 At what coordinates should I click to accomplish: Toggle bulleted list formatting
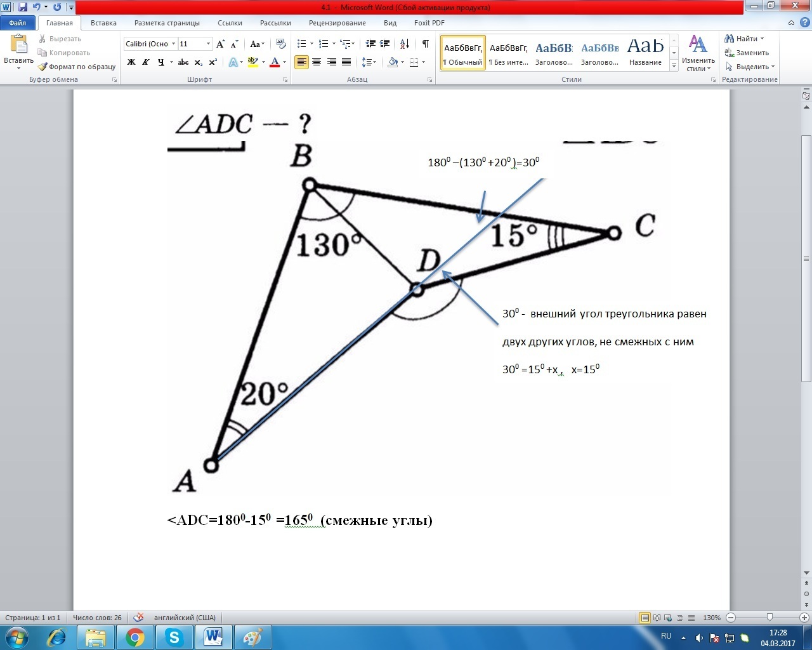pyautogui.click(x=302, y=44)
